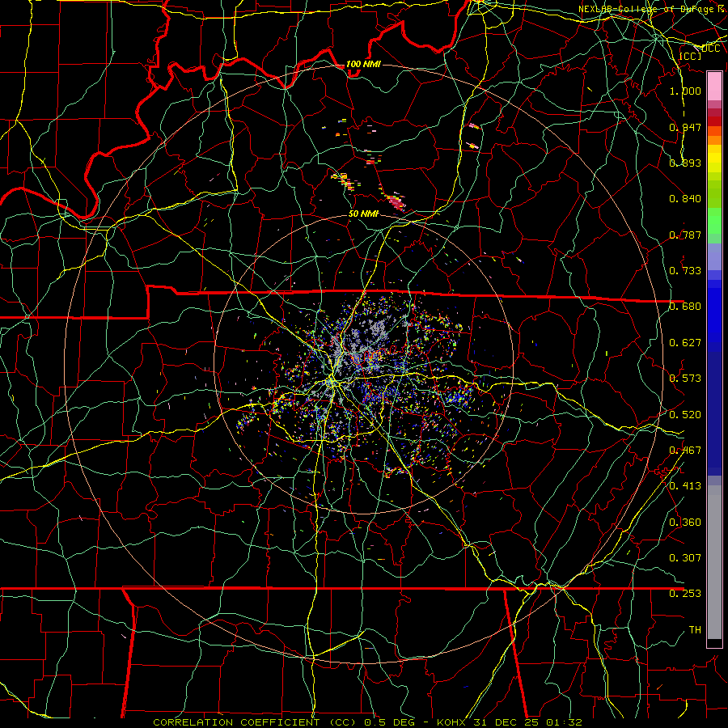Click the 0.680 legend value

pyautogui.click(x=685, y=307)
